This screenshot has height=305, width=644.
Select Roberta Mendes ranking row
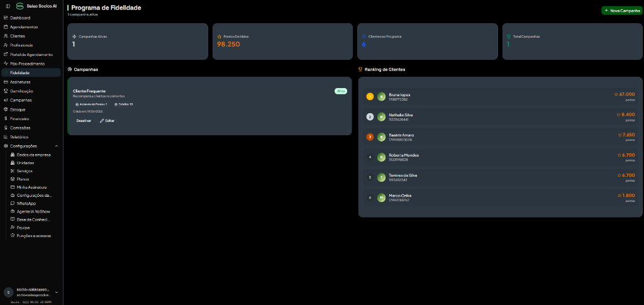(500, 157)
